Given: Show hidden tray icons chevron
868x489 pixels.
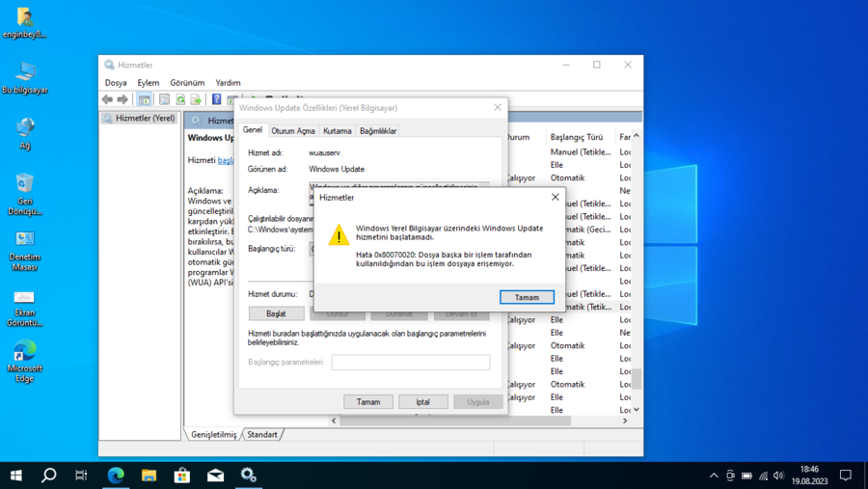Looking at the screenshot, I should pyautogui.click(x=714, y=475).
